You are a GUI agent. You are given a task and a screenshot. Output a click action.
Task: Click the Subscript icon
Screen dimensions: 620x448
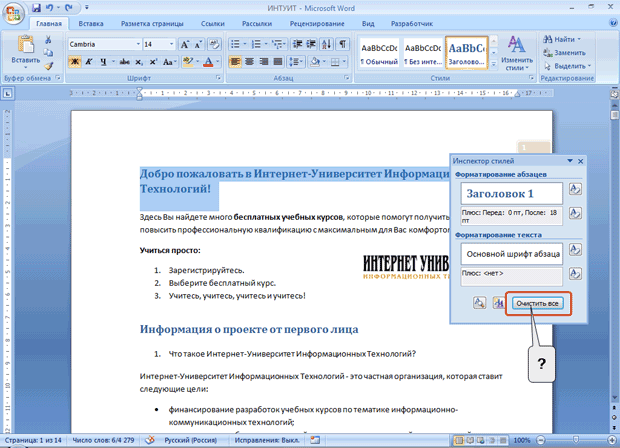[x=139, y=62]
